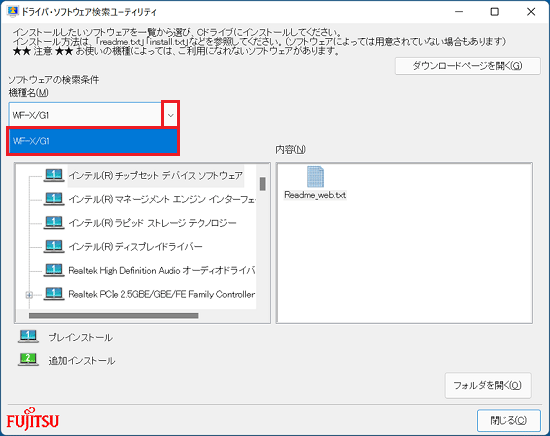550x436 pixels.
Task: Close the window with the X button
Action: point(531,12)
